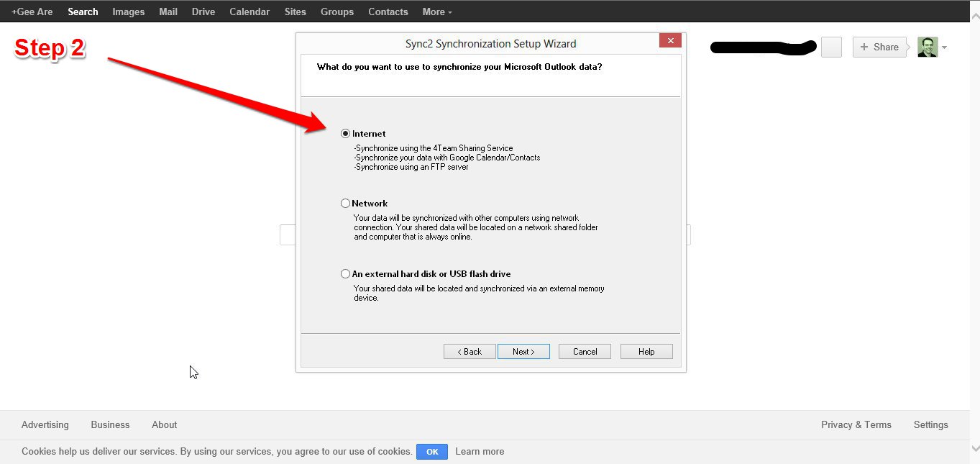This screenshot has width=980, height=464.
Task: Click the Share plus button
Action: click(879, 47)
